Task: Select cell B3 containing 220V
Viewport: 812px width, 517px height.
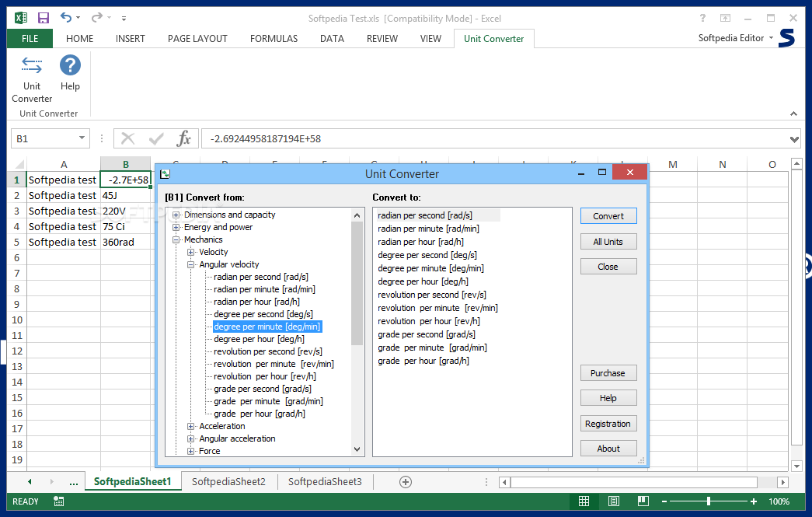Action: (x=126, y=211)
